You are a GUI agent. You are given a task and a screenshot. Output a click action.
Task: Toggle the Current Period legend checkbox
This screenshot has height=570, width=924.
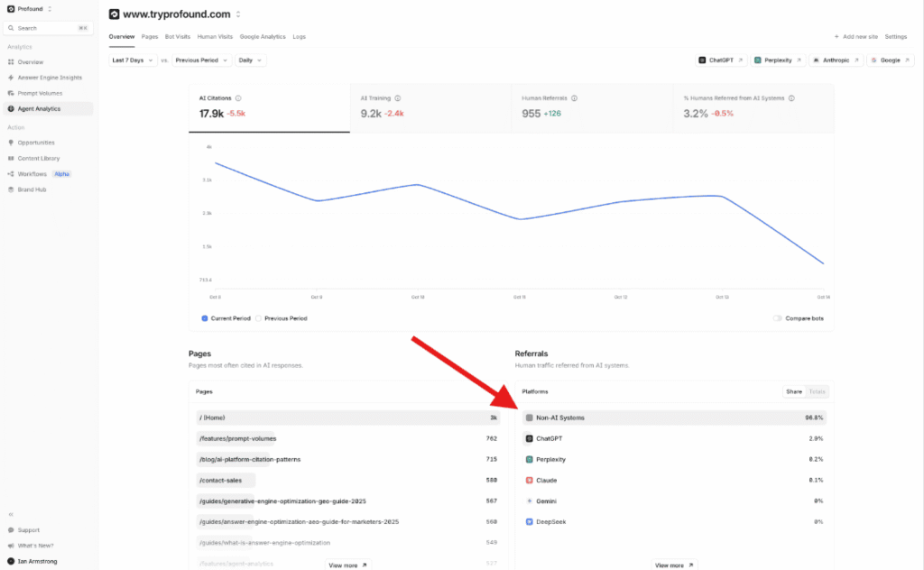pos(205,318)
